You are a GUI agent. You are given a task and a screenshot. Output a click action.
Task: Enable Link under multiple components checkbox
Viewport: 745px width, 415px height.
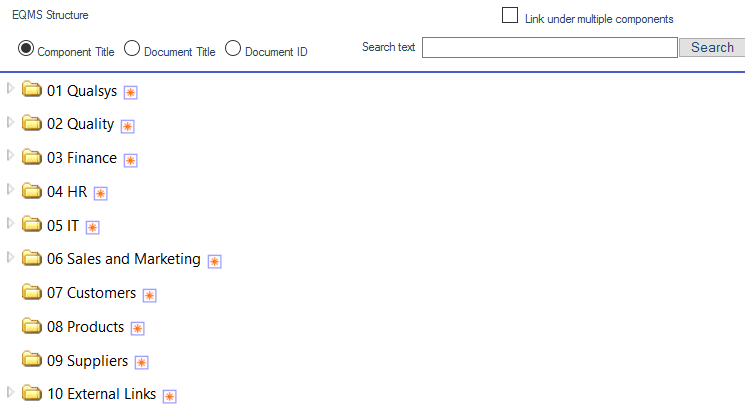510,15
